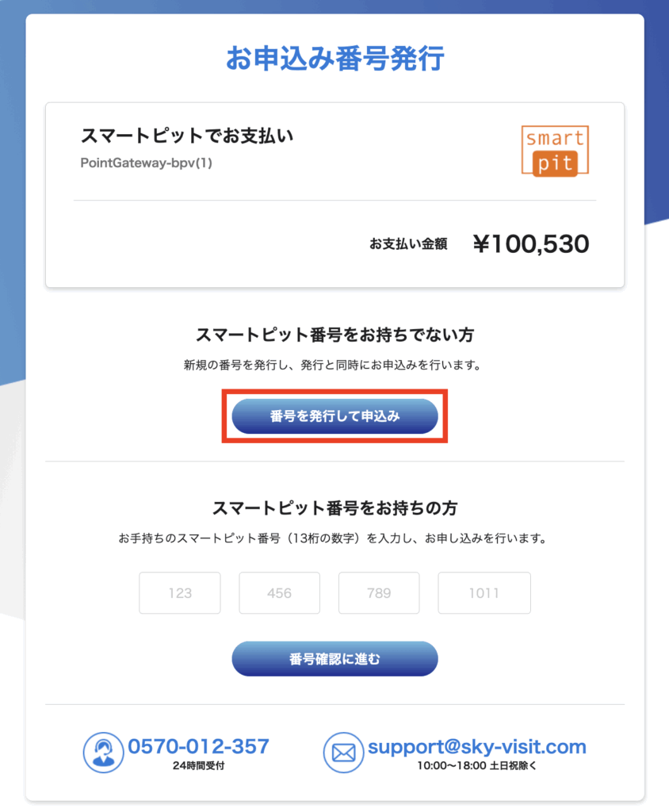Click the phone number 0570-012-357
The height and width of the screenshot is (812, 669).
coord(198,746)
